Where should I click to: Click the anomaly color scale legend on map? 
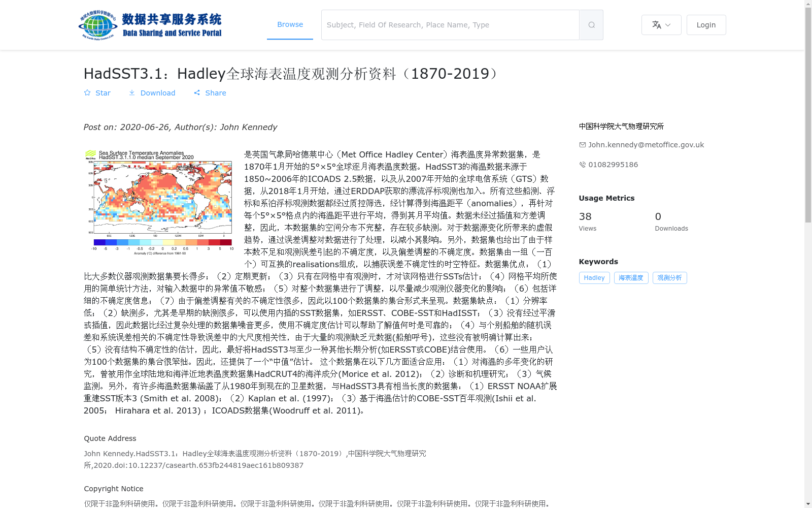(162, 243)
